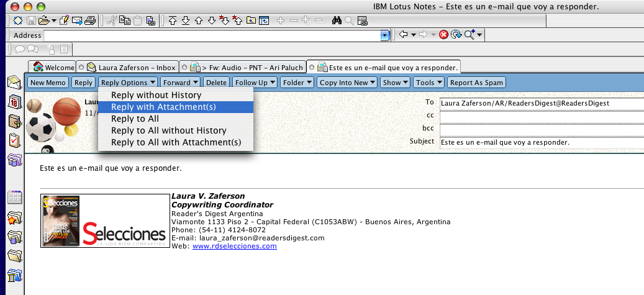Switch to Fw: Audio - PNT tab
The height and width of the screenshot is (295, 644).
click(247, 67)
